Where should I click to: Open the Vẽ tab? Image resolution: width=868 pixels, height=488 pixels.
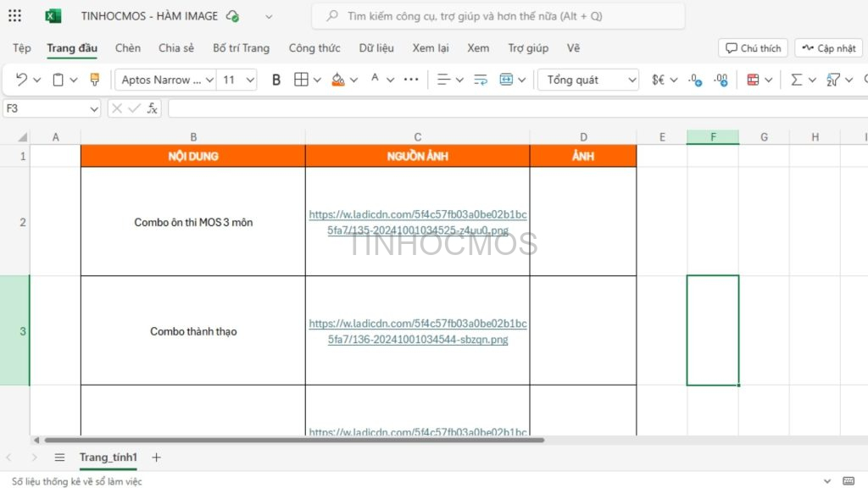[x=573, y=48]
